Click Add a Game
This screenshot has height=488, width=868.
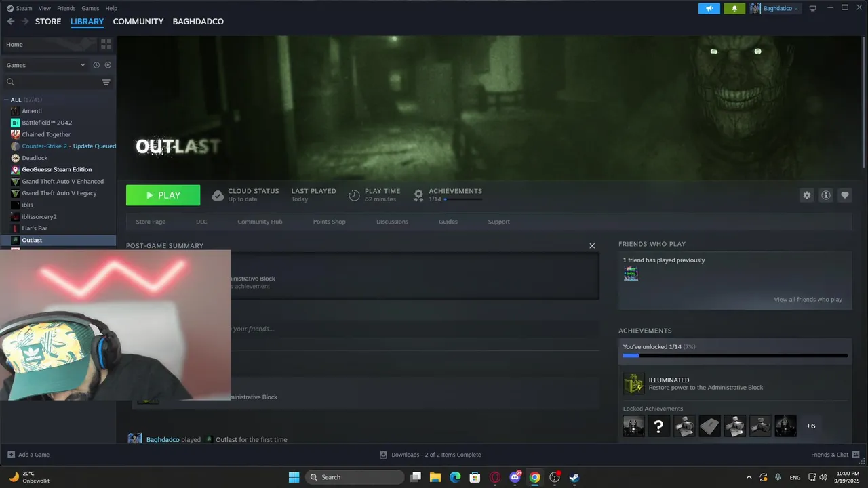pyautogui.click(x=28, y=455)
